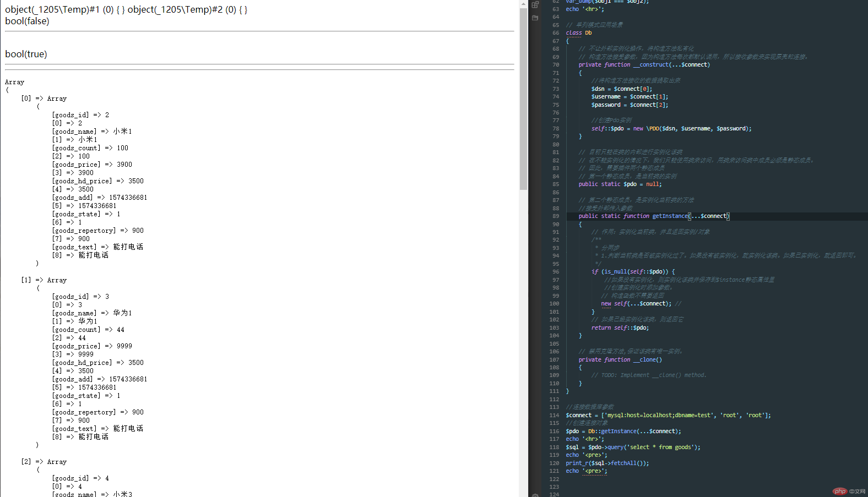Click 'bool(true)' output in browser page

[26, 54]
